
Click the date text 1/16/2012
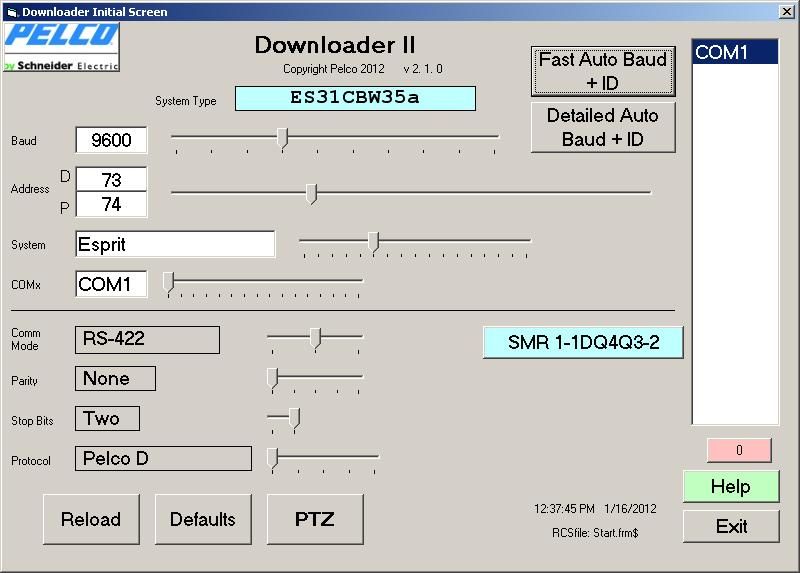pos(630,509)
